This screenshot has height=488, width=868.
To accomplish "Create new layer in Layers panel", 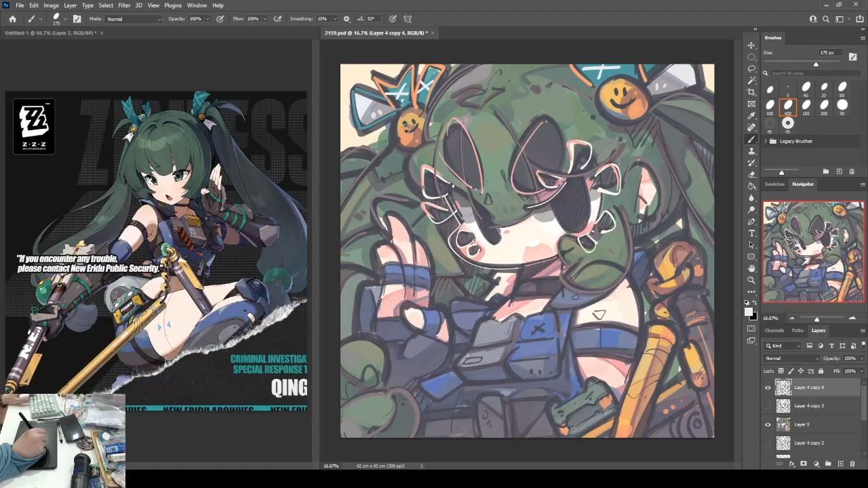I will 840,464.
